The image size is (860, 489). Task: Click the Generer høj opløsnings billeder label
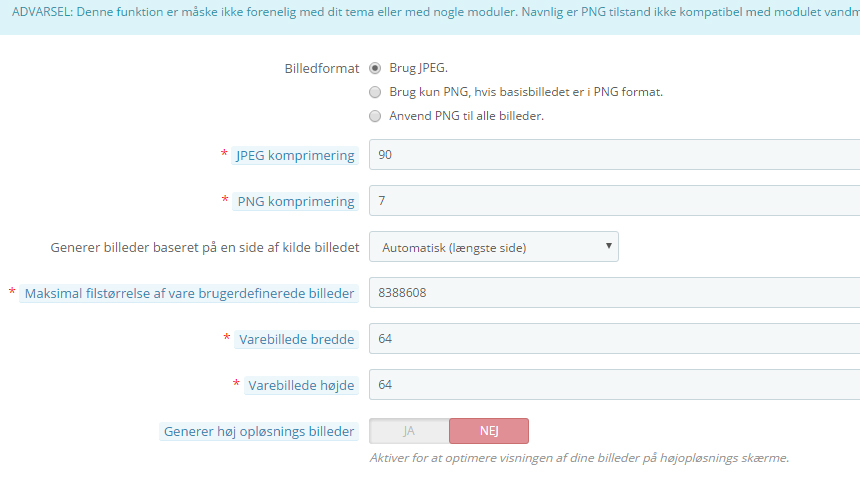pos(259,432)
